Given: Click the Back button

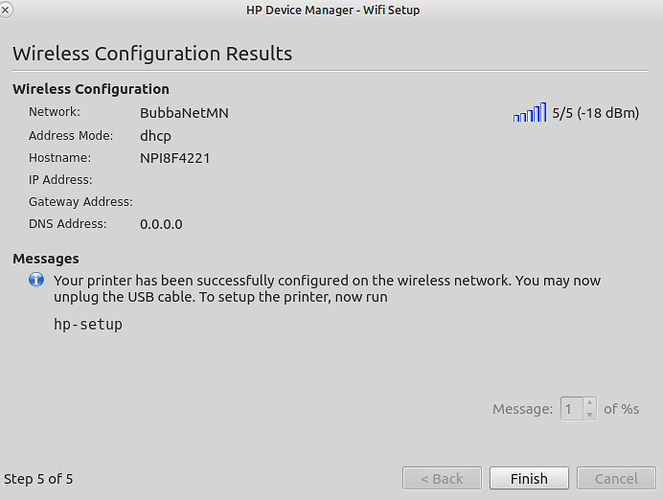Looking at the screenshot, I should (x=442, y=478).
